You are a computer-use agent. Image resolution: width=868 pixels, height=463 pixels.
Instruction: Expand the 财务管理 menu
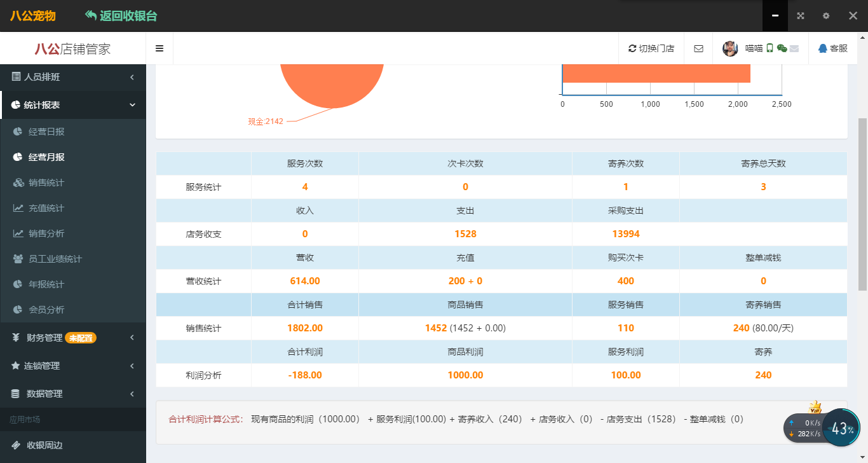click(x=73, y=338)
